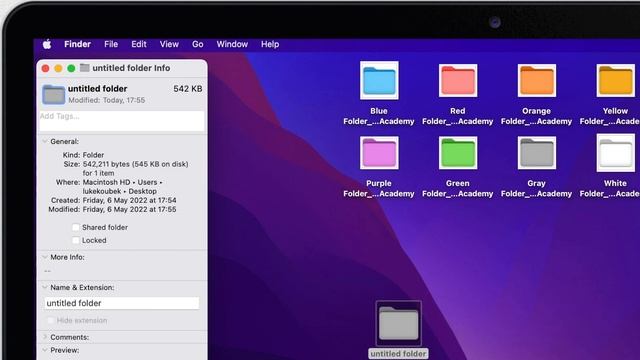Click the untitled folder name field
The width and height of the screenshot is (640, 360).
point(122,303)
